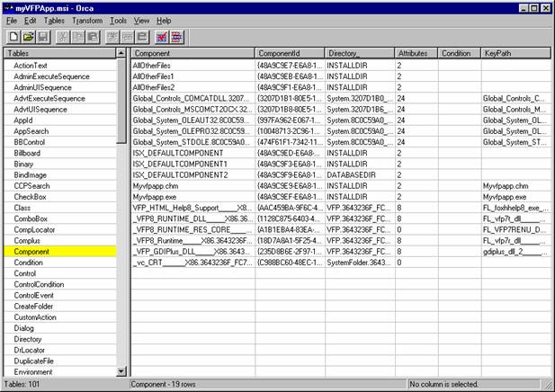The height and width of the screenshot is (392, 555).
Task: Click the Save floppy disk toolbar icon
Action: tap(43, 37)
